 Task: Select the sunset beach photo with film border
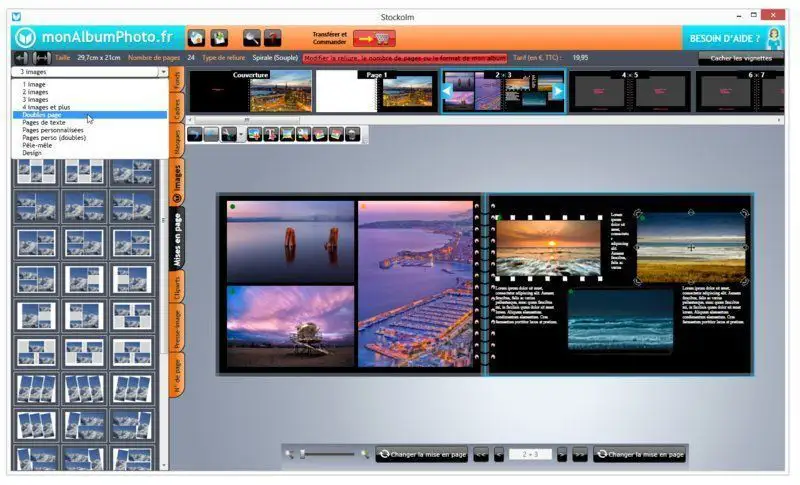pyautogui.click(x=548, y=248)
